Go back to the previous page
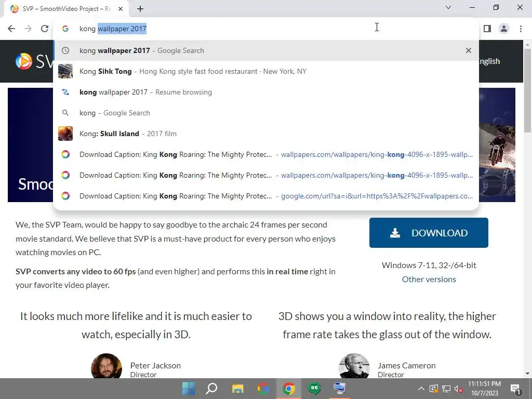The image size is (532, 399). (x=11, y=29)
